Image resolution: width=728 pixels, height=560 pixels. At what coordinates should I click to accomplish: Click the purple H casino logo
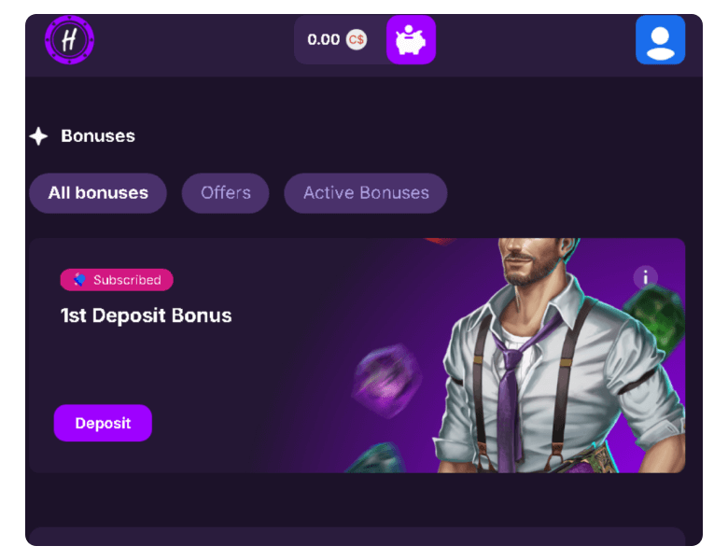click(69, 40)
